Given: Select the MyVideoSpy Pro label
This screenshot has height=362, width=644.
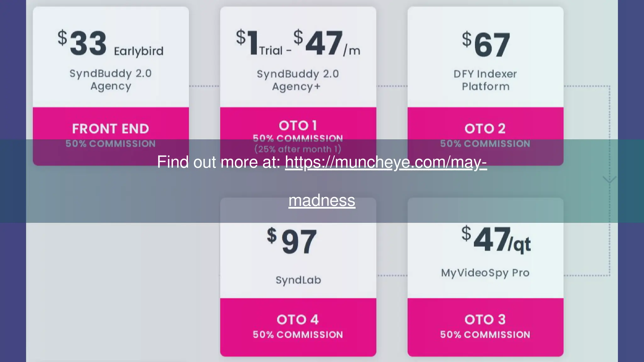Looking at the screenshot, I should [485, 273].
